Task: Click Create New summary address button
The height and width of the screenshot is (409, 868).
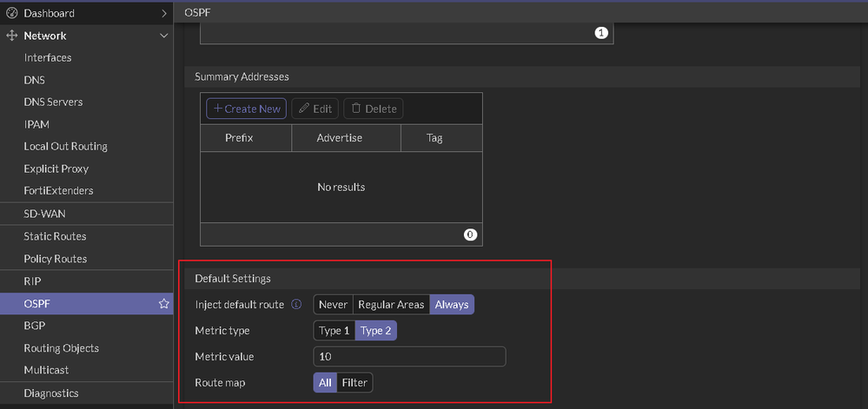Action: click(247, 109)
